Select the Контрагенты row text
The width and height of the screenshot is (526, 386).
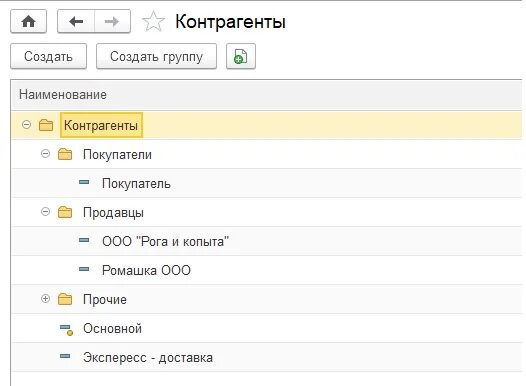(101, 125)
